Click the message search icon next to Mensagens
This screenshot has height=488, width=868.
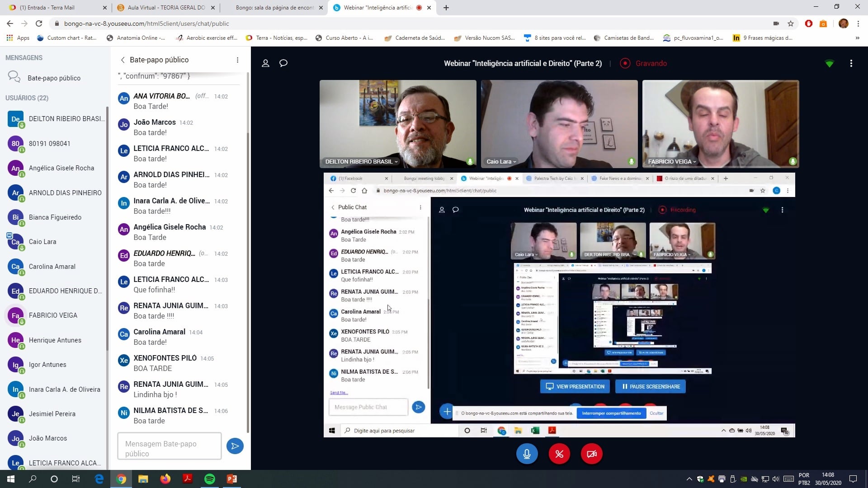tap(14, 77)
